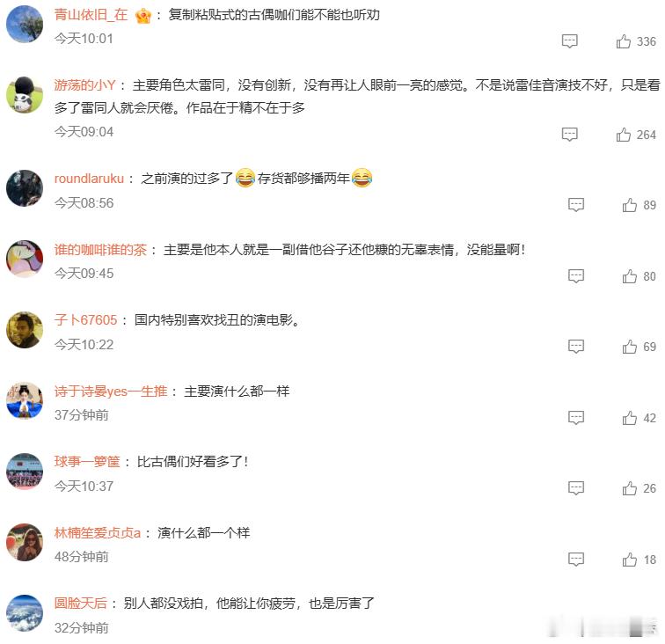
Task: Open username link 青山依旧_在
Action: tap(91, 15)
